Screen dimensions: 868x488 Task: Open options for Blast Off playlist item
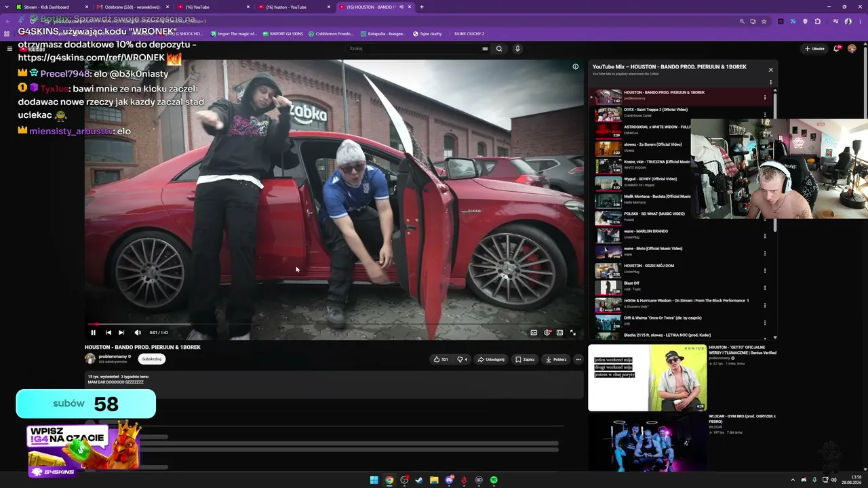(x=765, y=288)
